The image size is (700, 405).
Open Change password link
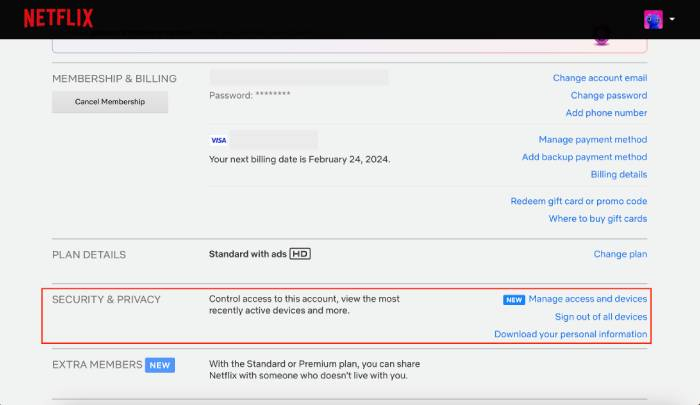608,95
